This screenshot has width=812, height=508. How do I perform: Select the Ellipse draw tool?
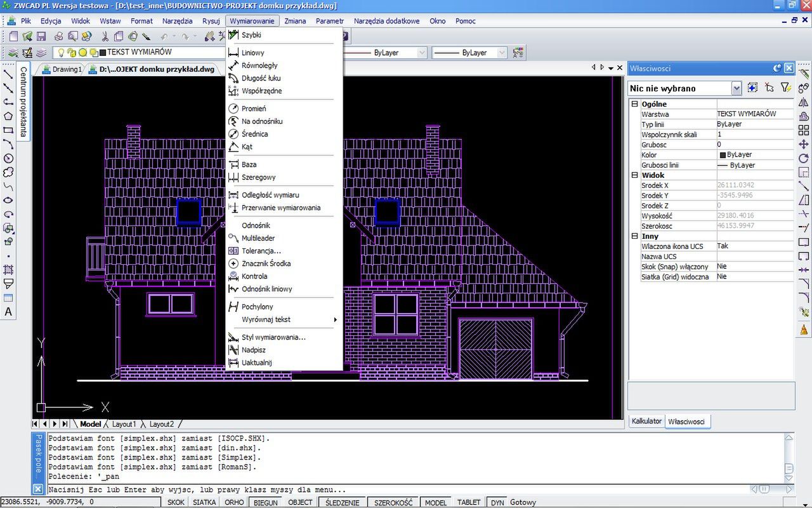coord(8,200)
